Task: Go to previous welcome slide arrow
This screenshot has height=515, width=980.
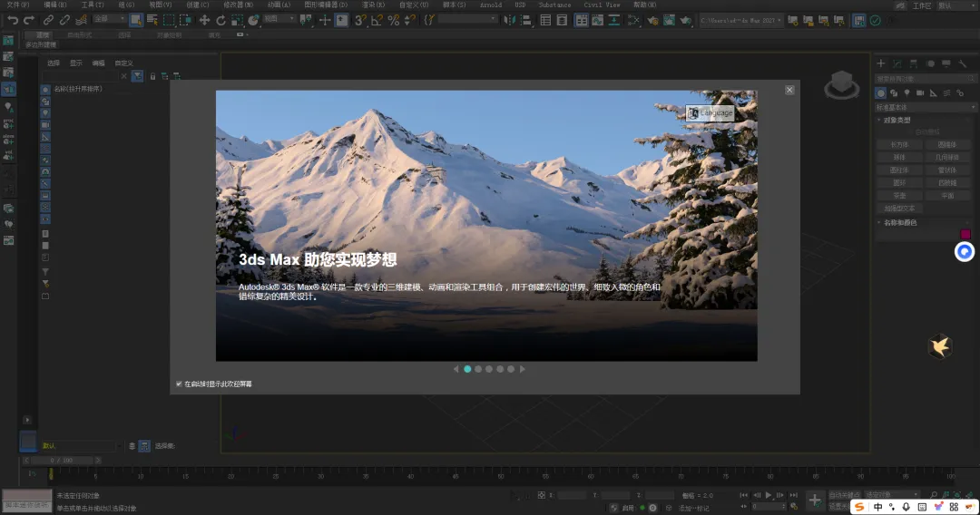Action: point(456,369)
